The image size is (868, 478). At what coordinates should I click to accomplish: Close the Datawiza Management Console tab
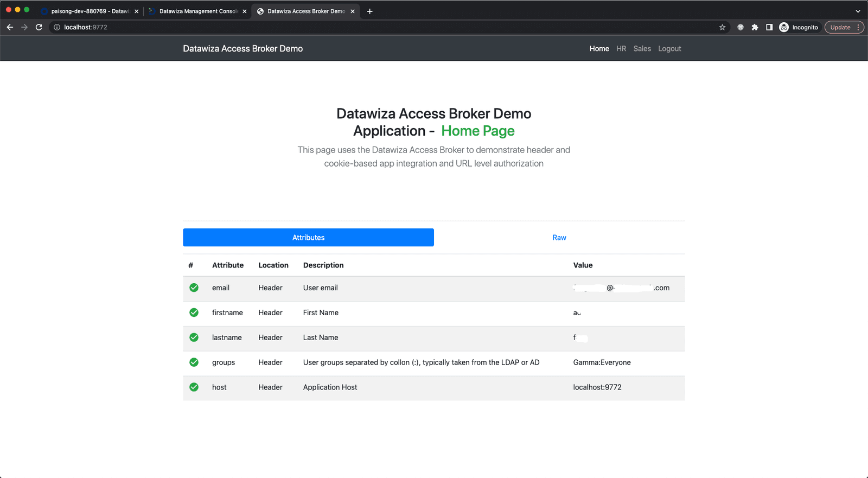point(244,11)
